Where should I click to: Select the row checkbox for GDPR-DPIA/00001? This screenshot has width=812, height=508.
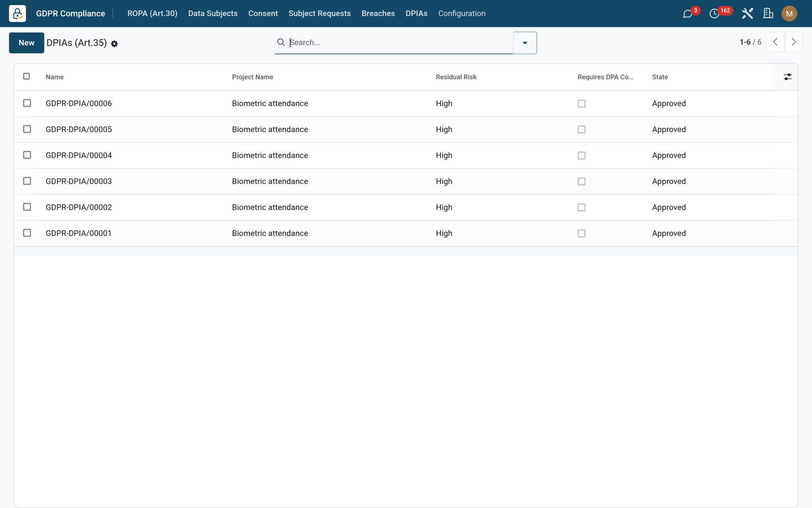[27, 233]
